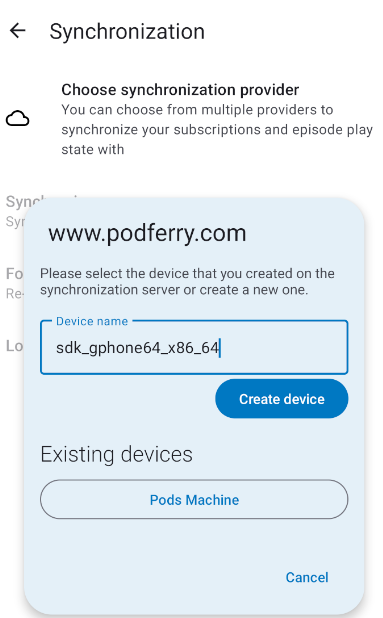Focus the Device name input field
This screenshot has width=383, height=618.
[x=194, y=347]
